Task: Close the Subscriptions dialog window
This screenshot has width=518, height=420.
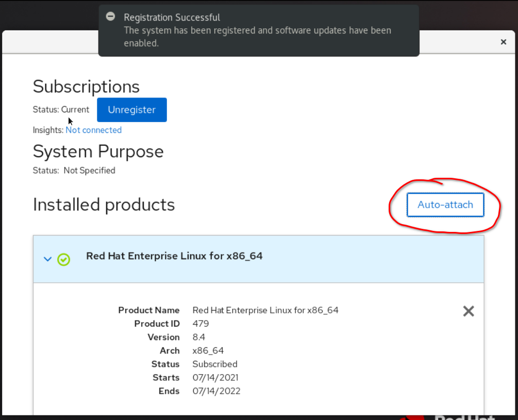Action: pyautogui.click(x=504, y=42)
